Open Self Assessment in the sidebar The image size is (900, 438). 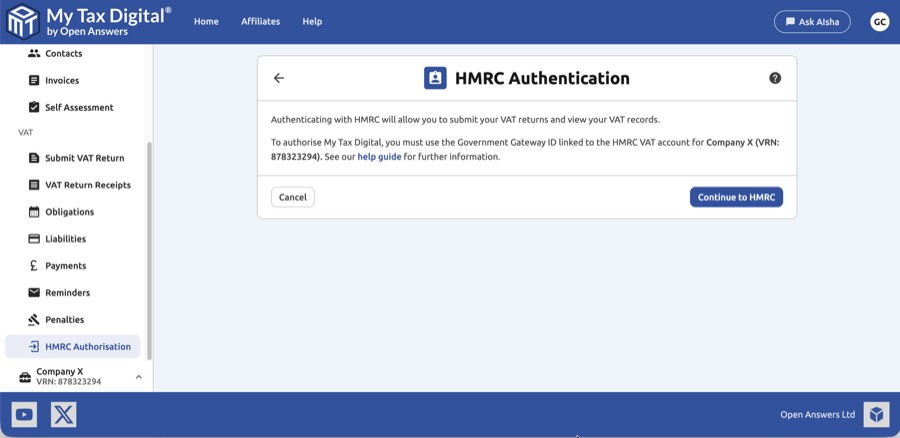79,107
